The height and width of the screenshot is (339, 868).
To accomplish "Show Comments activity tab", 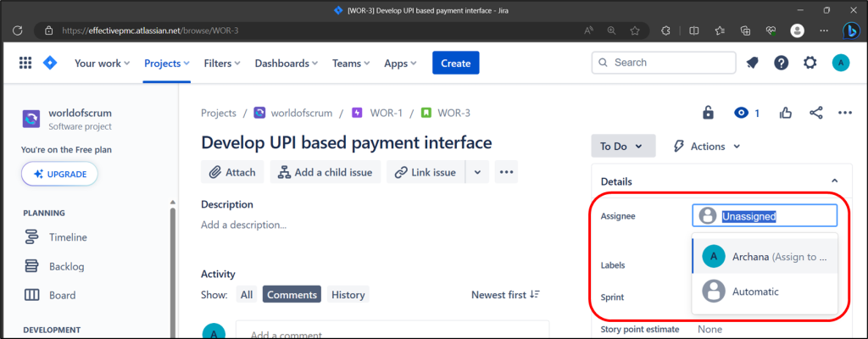I will click(x=292, y=295).
